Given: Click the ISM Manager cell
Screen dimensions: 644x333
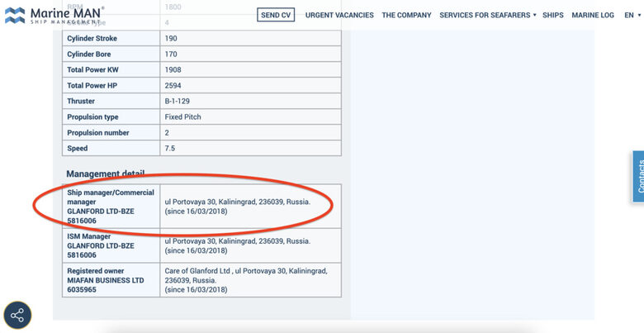Looking at the screenshot, I should tap(111, 245).
